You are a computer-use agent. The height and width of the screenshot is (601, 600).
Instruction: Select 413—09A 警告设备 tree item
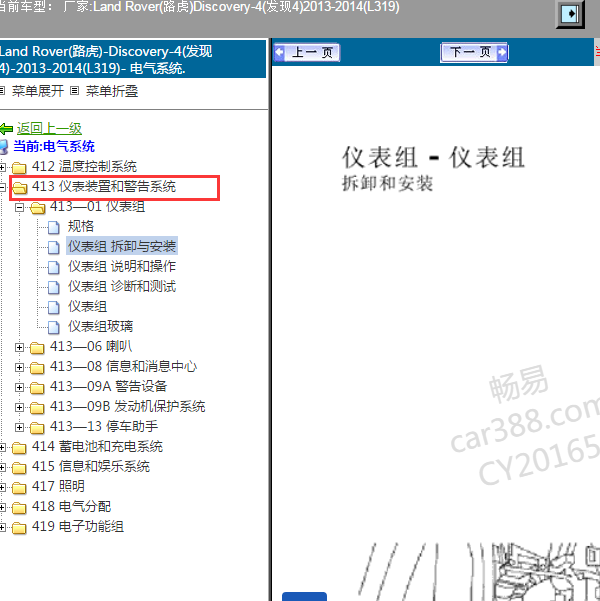108,386
